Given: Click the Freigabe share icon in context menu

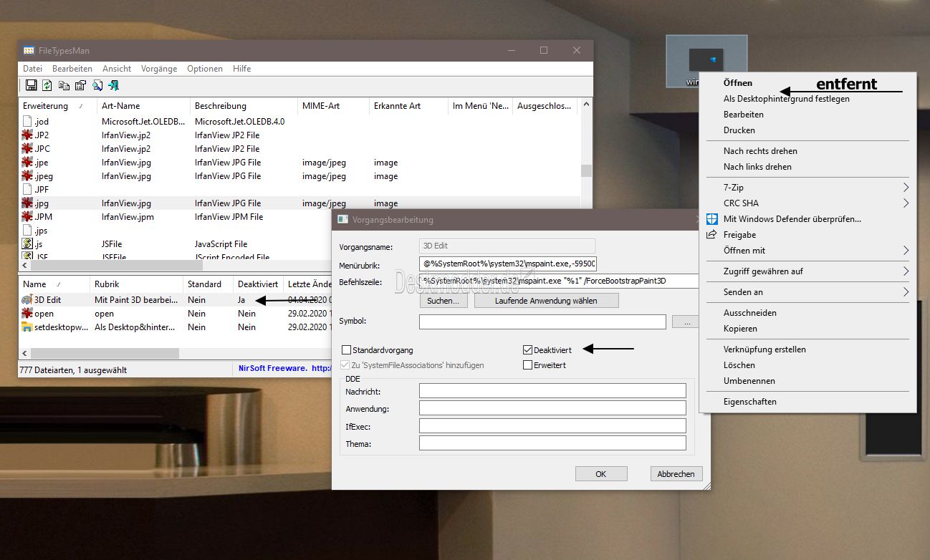Looking at the screenshot, I should 711,235.
